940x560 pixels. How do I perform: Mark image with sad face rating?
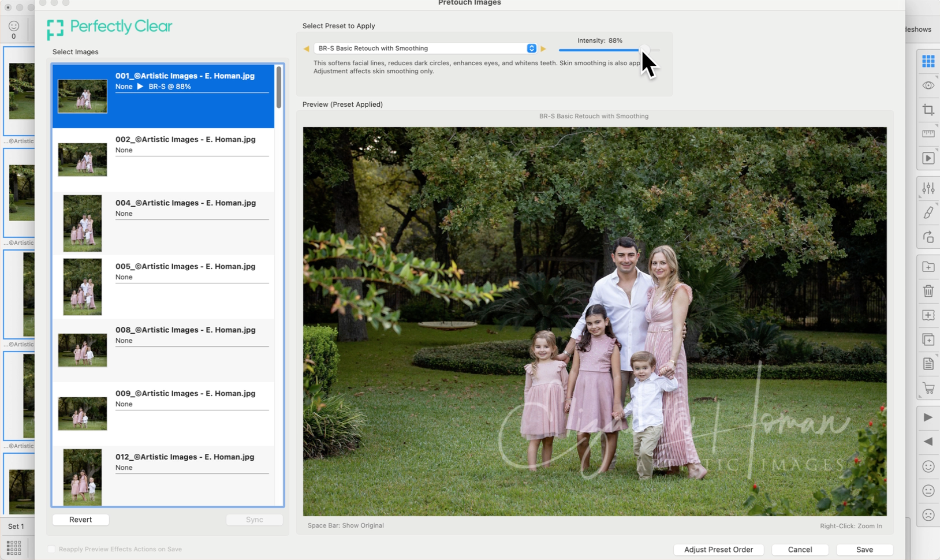(x=928, y=515)
